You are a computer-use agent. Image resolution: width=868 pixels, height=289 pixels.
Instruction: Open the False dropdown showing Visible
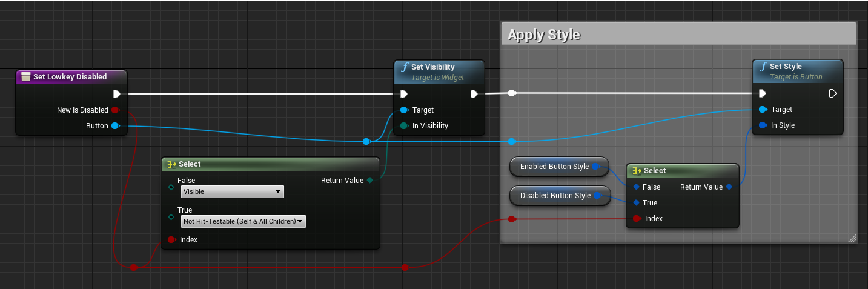tap(232, 192)
